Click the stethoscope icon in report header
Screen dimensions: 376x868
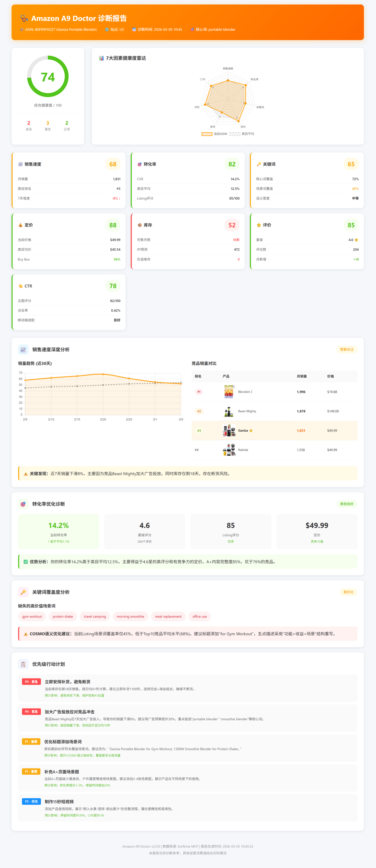click(x=24, y=18)
